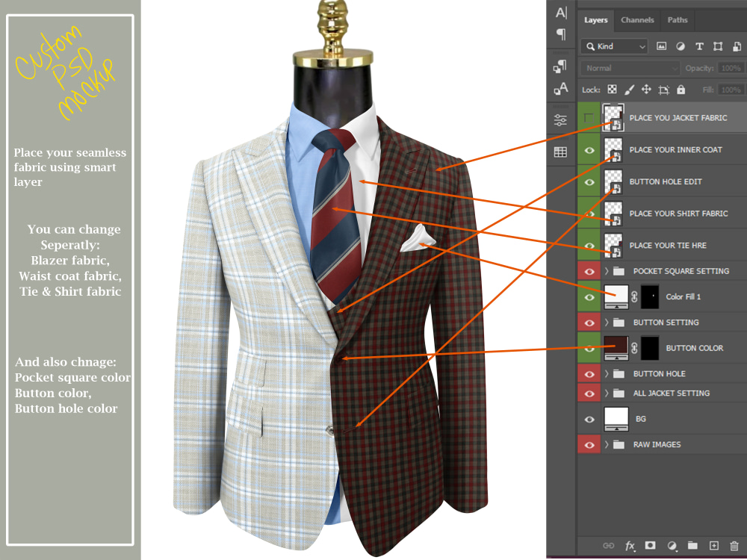Image resolution: width=747 pixels, height=560 pixels.
Task: Hide the PLACE YOUR INNER COAT layer
Action: 589,150
